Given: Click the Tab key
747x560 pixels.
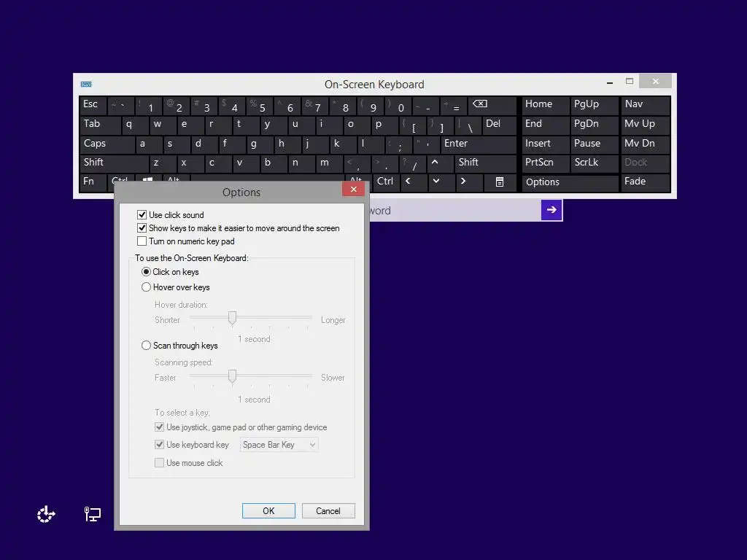Looking at the screenshot, I should (100, 124).
